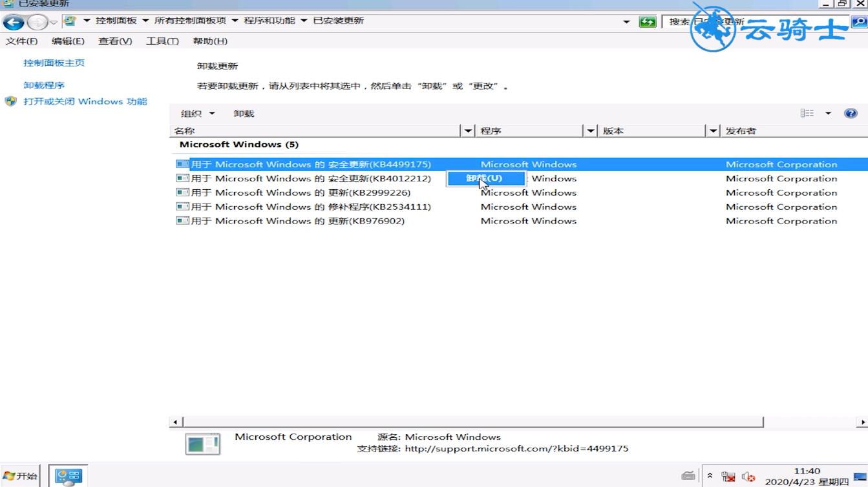868x487 pixels.
Task: Click the update thumbnail in details pane
Action: [x=202, y=444]
